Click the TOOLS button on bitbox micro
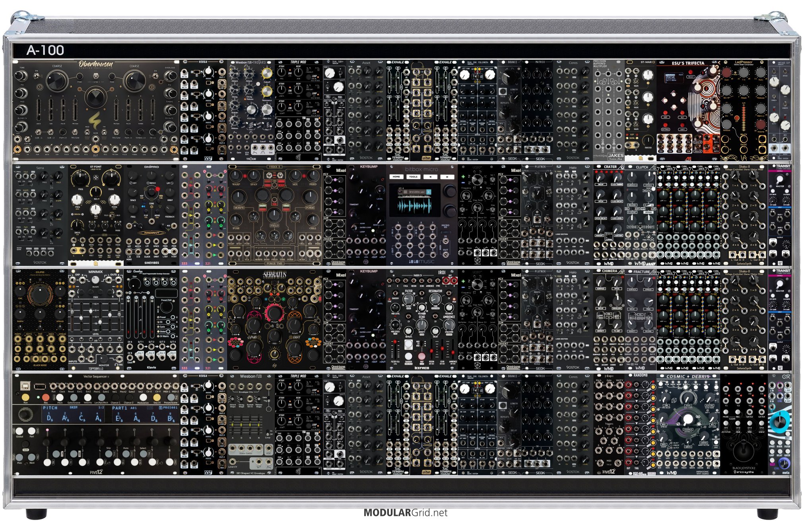This screenshot has width=812, height=521. (414, 177)
